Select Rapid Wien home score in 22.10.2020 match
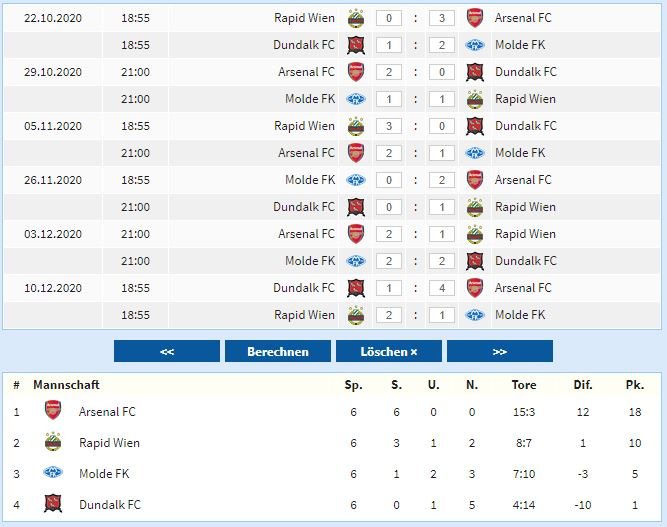 click(389, 18)
